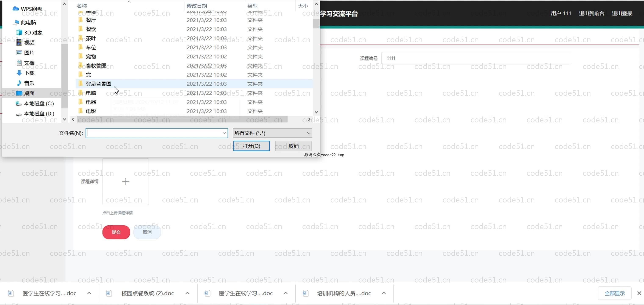
Task: Click 点击上传课程详情 hint text
Action: coord(117,213)
